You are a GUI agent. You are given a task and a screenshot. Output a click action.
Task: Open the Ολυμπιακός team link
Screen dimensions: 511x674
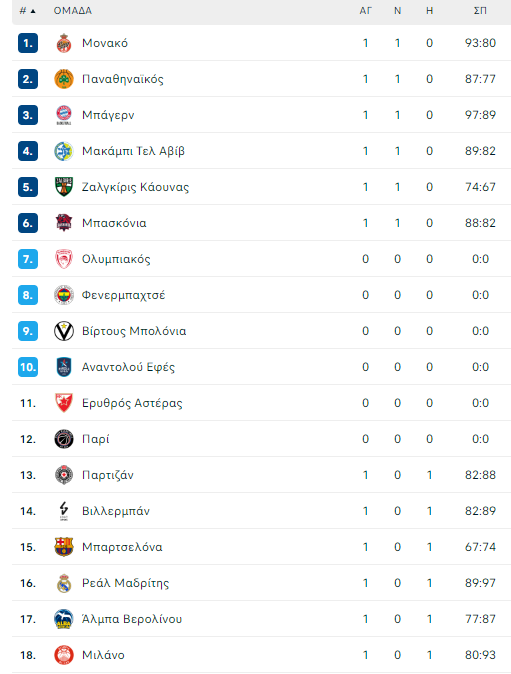[116, 259]
